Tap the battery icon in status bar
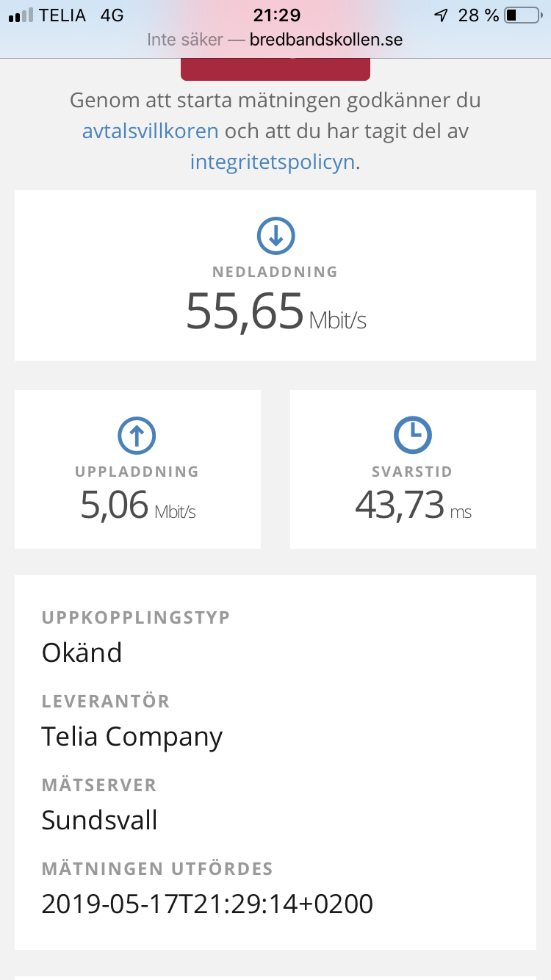This screenshot has width=551, height=980. [x=522, y=15]
